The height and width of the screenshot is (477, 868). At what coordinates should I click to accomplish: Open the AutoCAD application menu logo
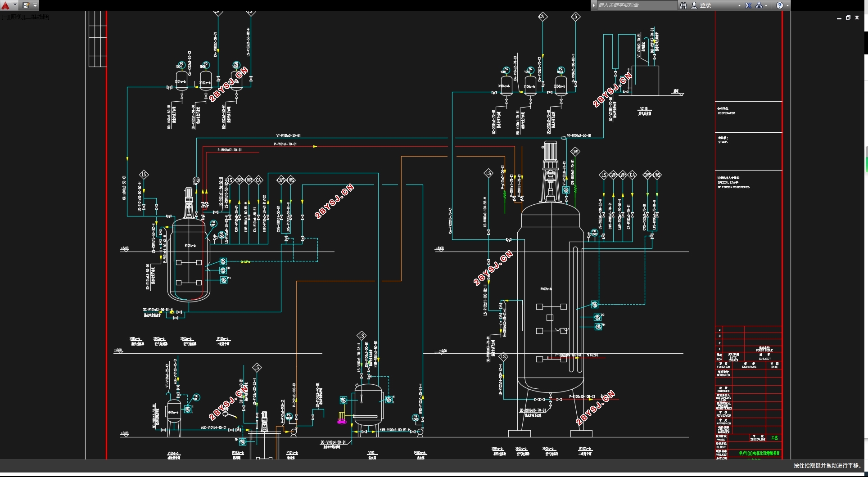(x=5, y=5)
